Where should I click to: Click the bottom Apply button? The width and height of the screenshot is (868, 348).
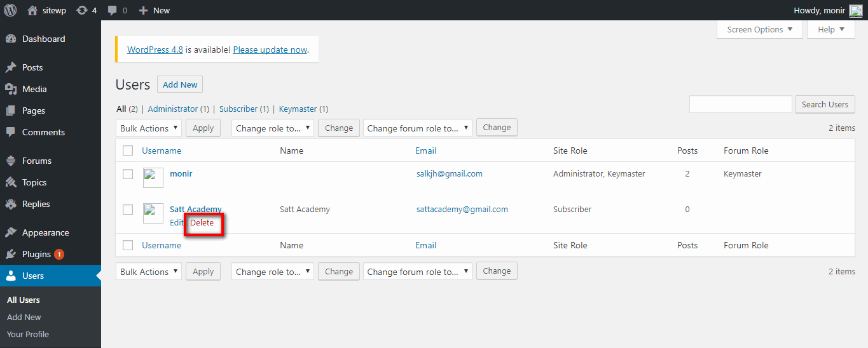(203, 271)
